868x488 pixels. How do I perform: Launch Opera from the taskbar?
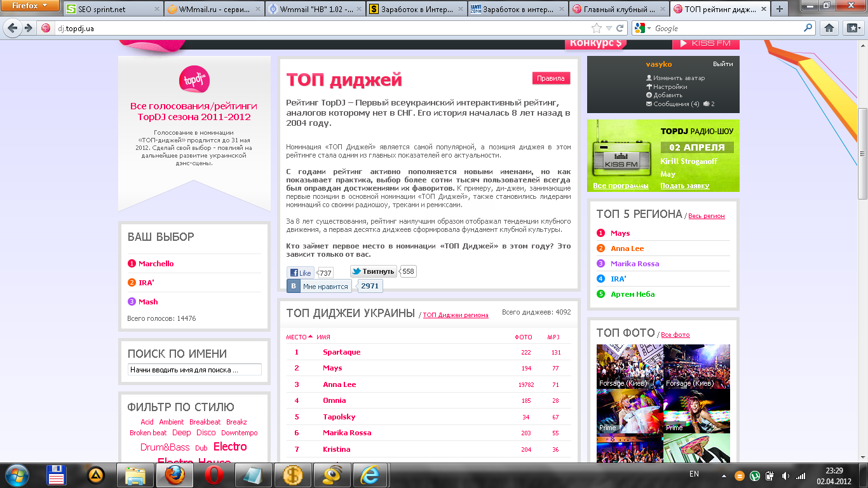(x=214, y=475)
